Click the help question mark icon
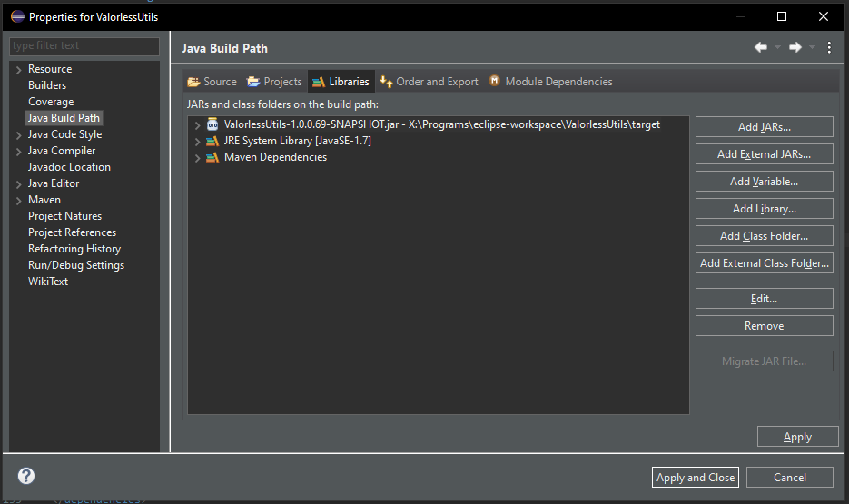849x504 pixels. click(x=26, y=476)
